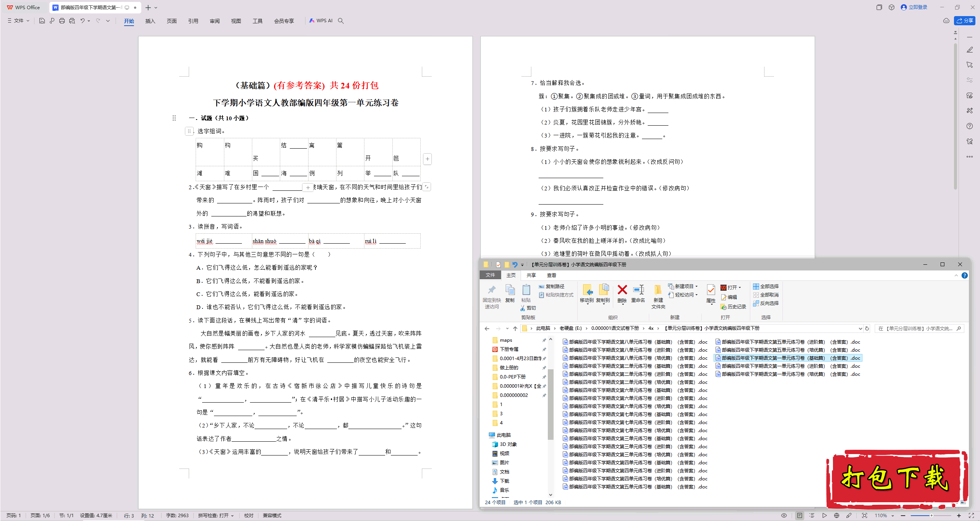
Task: Click 剪切 scissors in Explorer ribbon
Action: click(528, 308)
